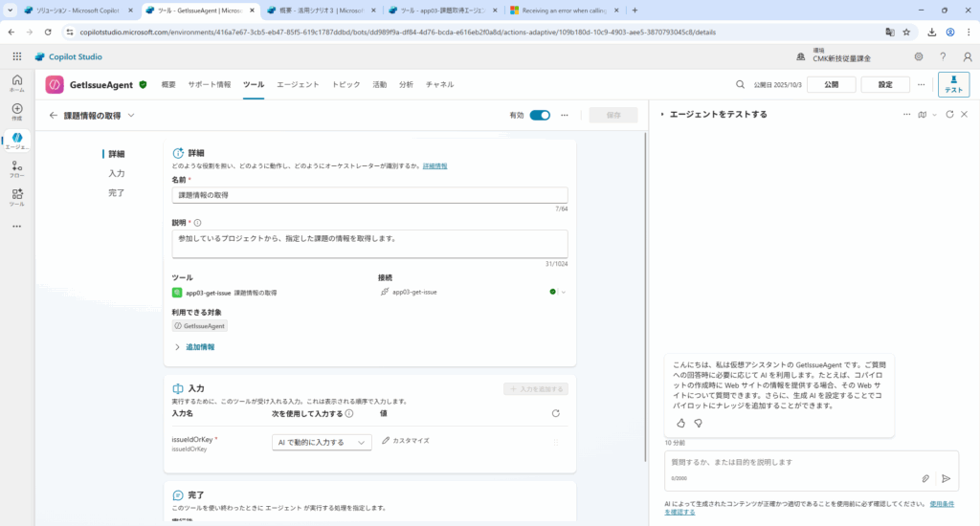
Task: Open Flows (フロー) in the left sidebar
Action: (17, 167)
